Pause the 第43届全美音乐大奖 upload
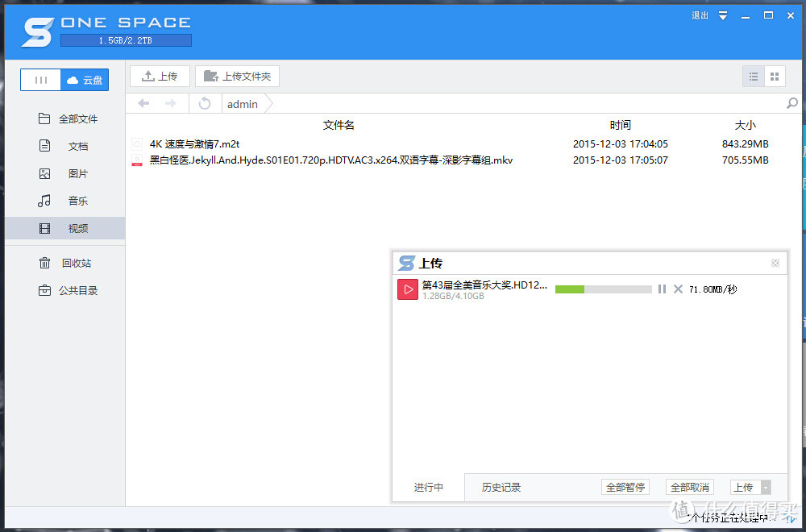The height and width of the screenshot is (532, 806). pyautogui.click(x=662, y=289)
